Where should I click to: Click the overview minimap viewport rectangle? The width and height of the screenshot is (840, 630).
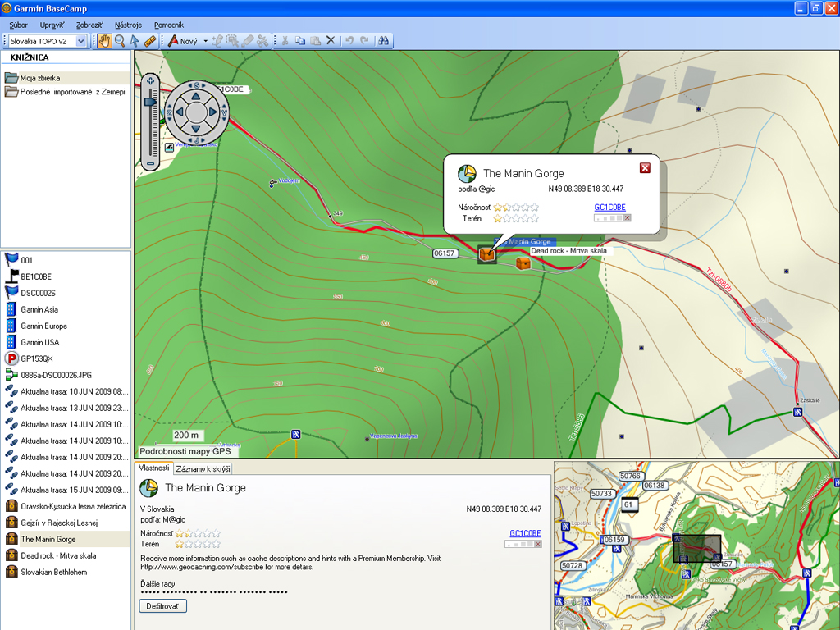click(x=697, y=548)
